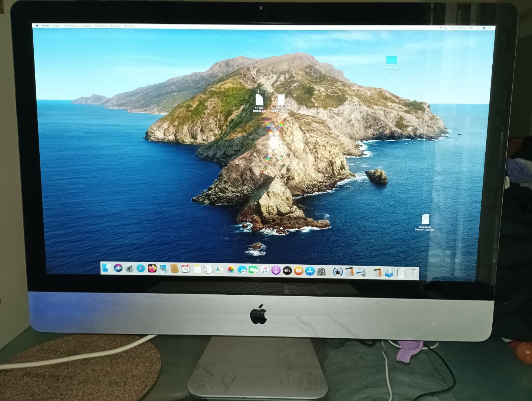
Task: Open the Επεξεργασία (Edit) menu
Action: [70, 26]
